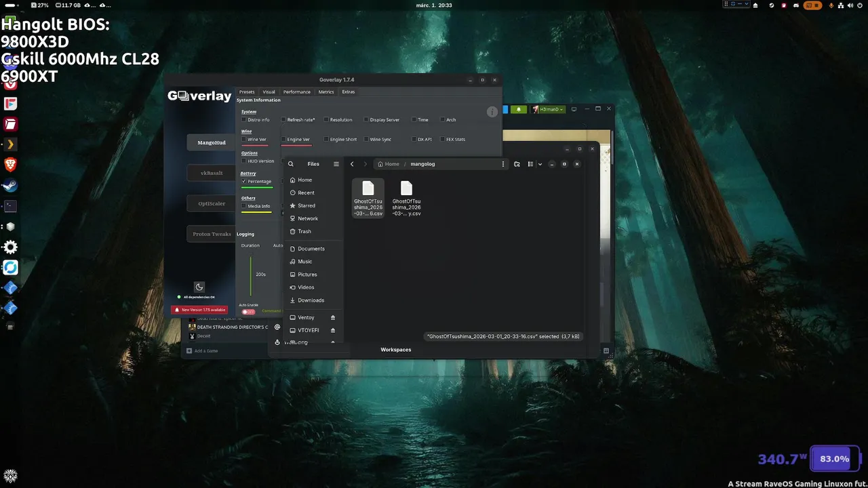Image resolution: width=868 pixels, height=488 pixels.
Task: Click Home breadcrumb in Files path bar
Action: coord(389,164)
